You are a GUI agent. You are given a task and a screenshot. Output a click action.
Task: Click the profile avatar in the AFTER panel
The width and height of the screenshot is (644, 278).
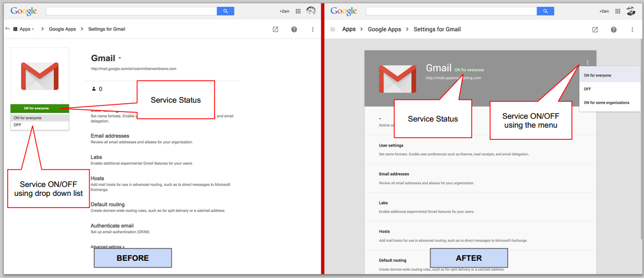631,11
